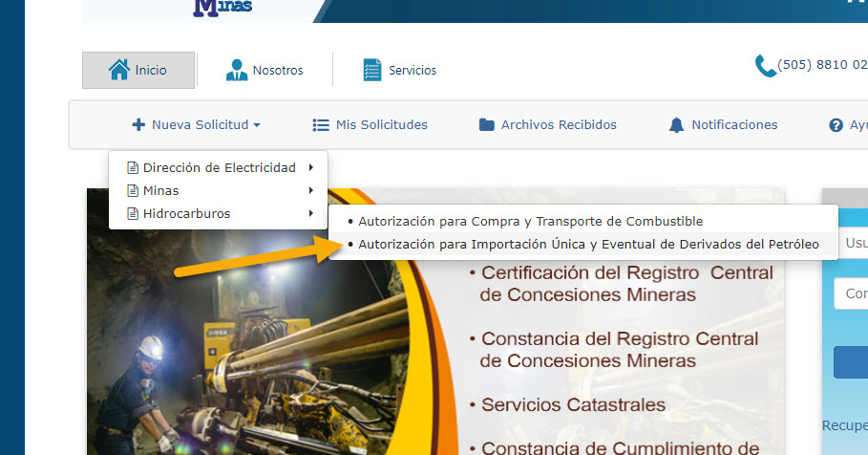Select Dirección de Electricidad menu entry
This screenshot has width=868, height=455.
tap(218, 167)
